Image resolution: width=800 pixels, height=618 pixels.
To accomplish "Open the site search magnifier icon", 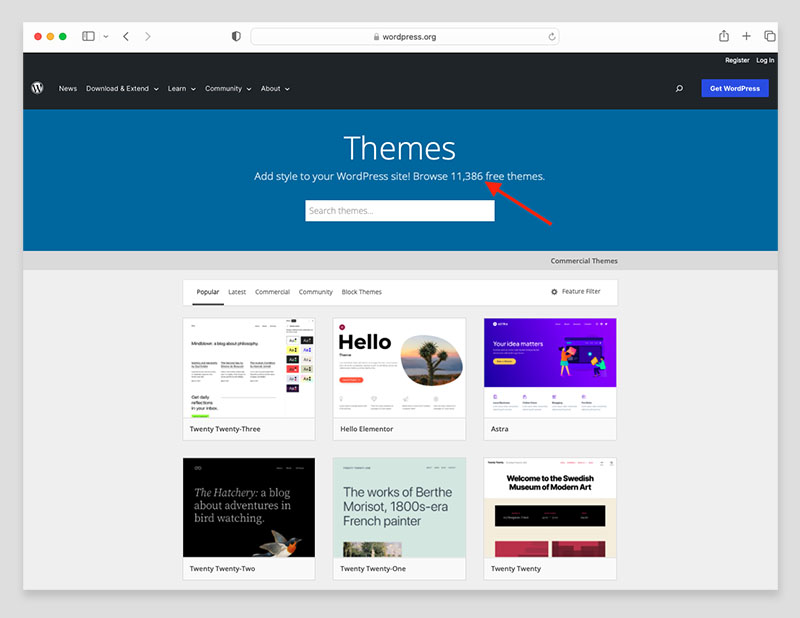I will click(x=679, y=88).
